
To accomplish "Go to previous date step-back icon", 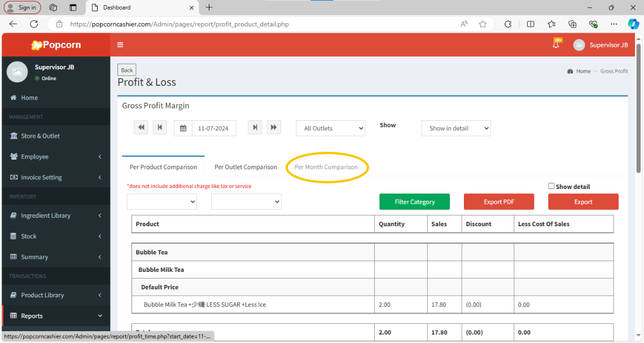I will 160,127.
